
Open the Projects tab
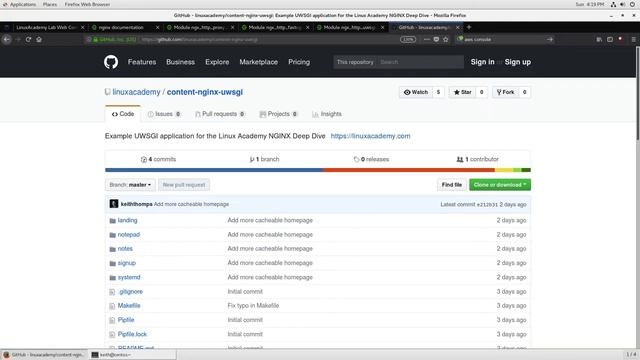[279, 114]
